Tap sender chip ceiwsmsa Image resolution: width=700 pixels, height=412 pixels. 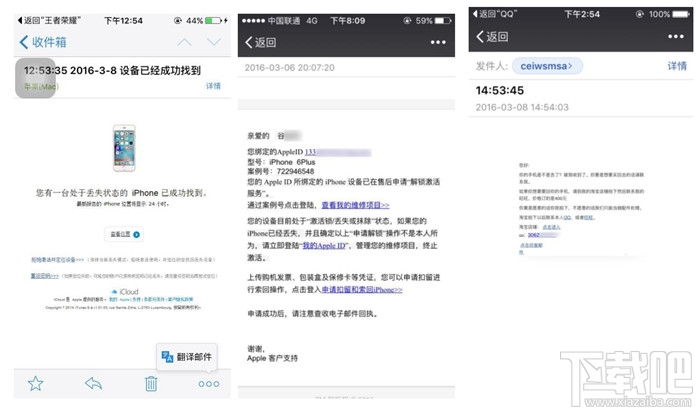pos(547,66)
